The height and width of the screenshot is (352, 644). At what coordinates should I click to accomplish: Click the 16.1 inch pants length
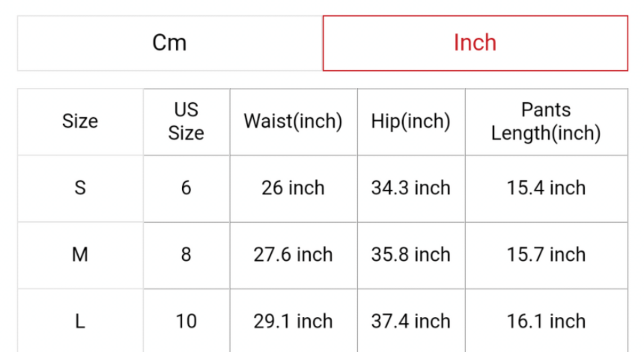pos(546,321)
